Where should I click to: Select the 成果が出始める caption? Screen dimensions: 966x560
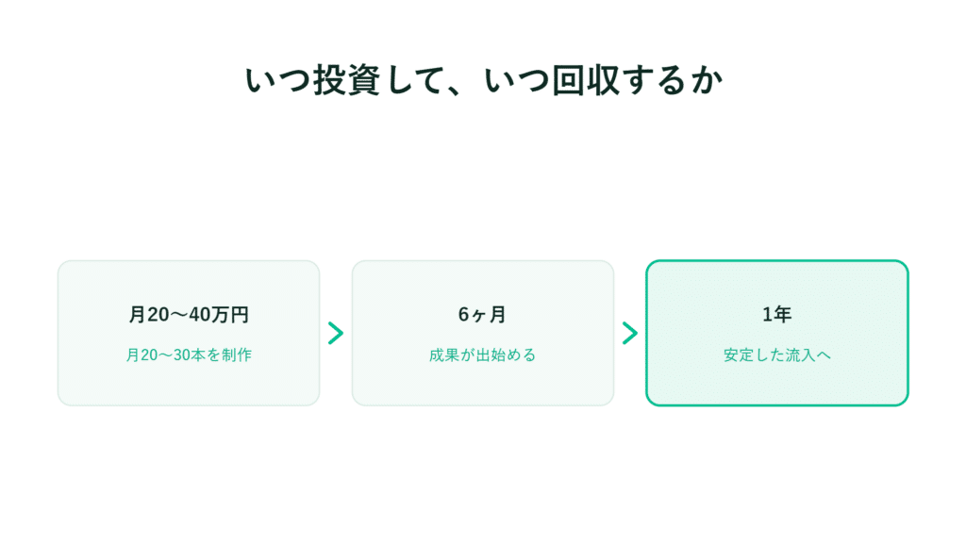[x=482, y=355]
